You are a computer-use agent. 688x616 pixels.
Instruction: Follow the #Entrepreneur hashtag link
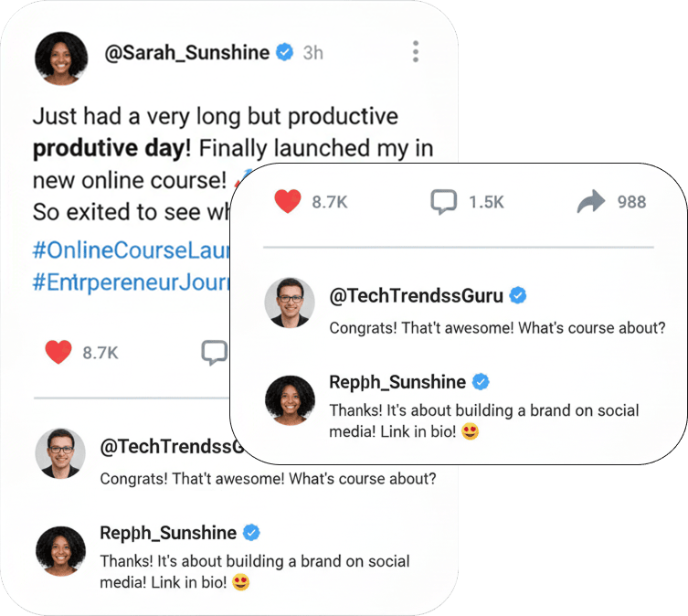coord(130,282)
